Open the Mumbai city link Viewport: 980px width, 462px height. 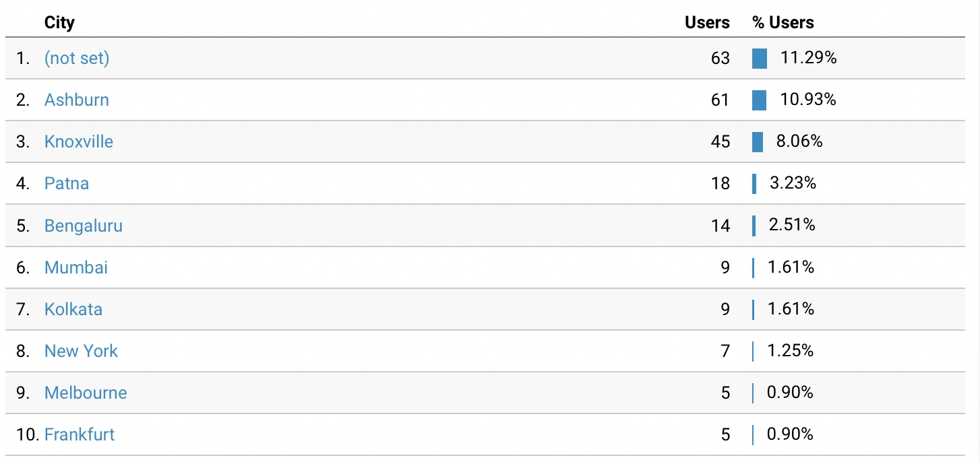pyautogui.click(x=76, y=267)
